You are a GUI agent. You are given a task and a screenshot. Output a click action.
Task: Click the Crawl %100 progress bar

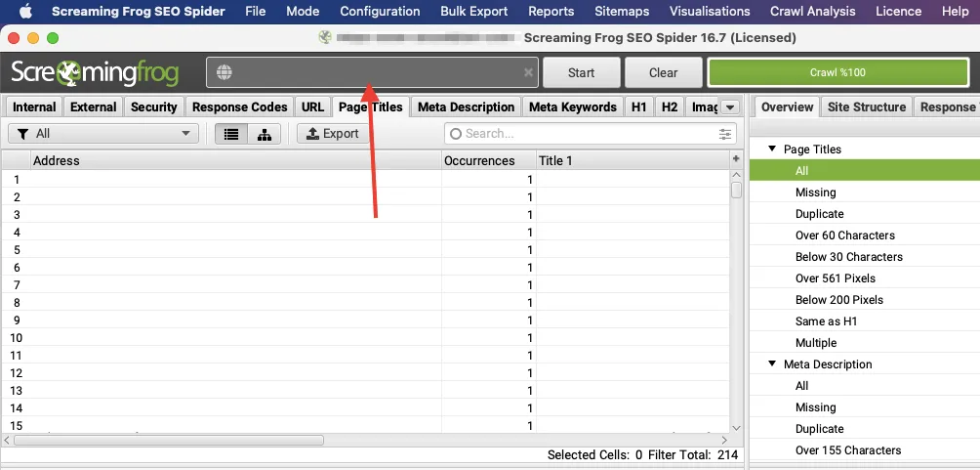point(837,72)
